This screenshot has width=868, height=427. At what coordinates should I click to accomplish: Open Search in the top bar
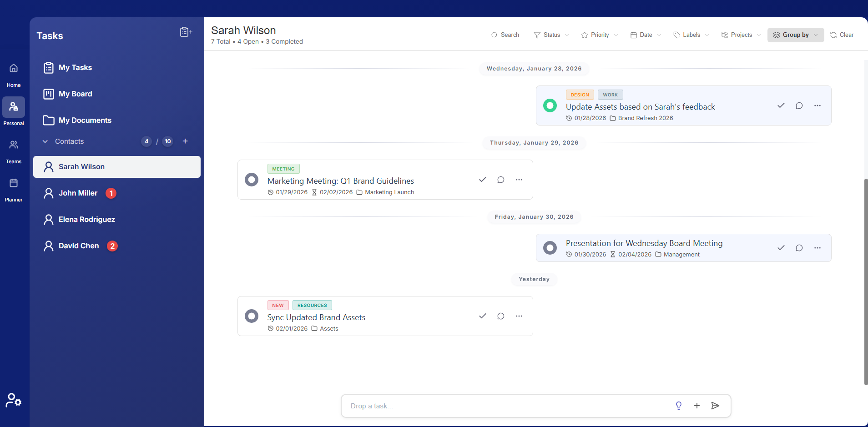pos(505,35)
